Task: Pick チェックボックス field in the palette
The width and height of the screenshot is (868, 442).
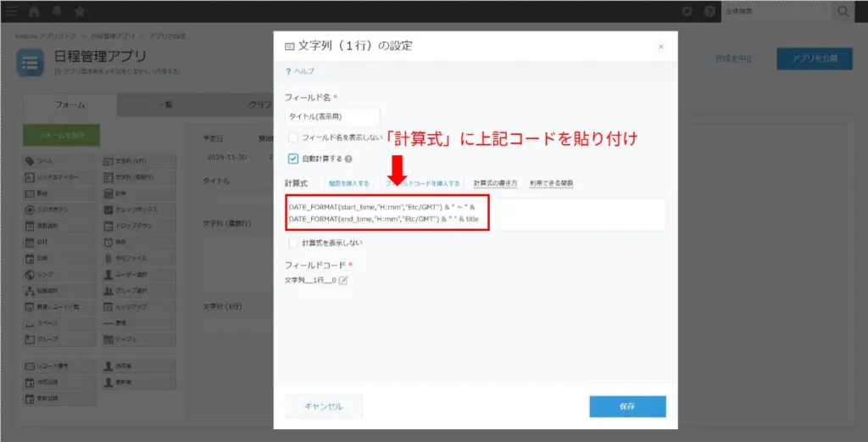Action: coord(139,210)
